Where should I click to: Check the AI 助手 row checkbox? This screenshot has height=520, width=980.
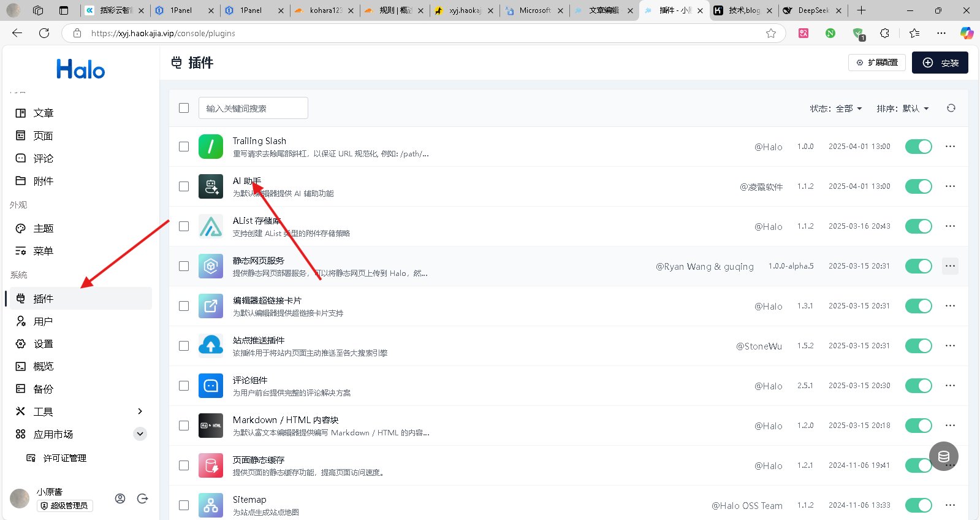click(184, 186)
